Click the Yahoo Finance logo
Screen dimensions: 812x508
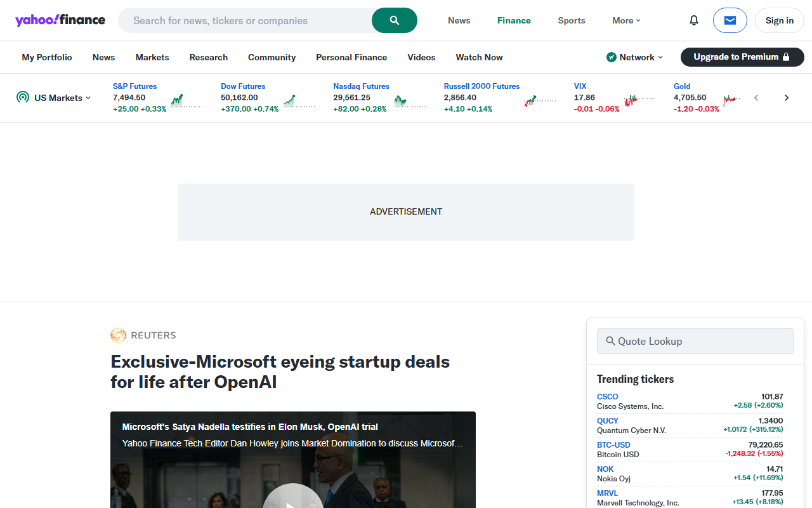coord(60,20)
